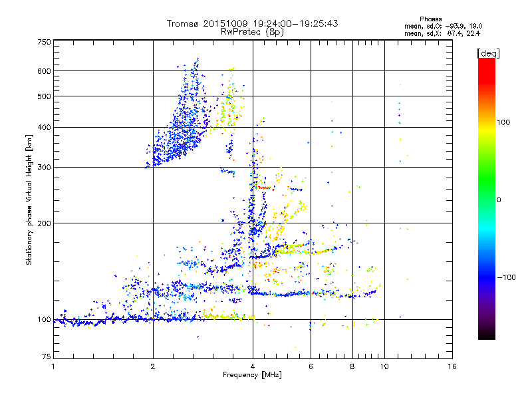Click the colorbar tick label '100'
Viewport: 532px width, 399px height.
[503, 122]
